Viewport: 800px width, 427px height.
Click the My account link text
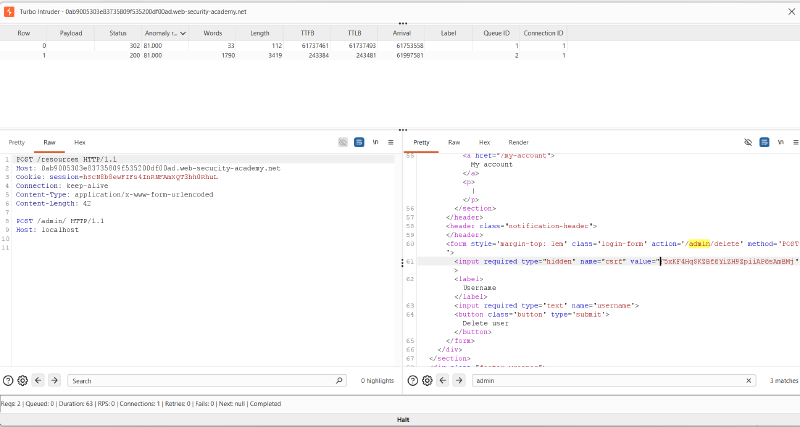491,164
